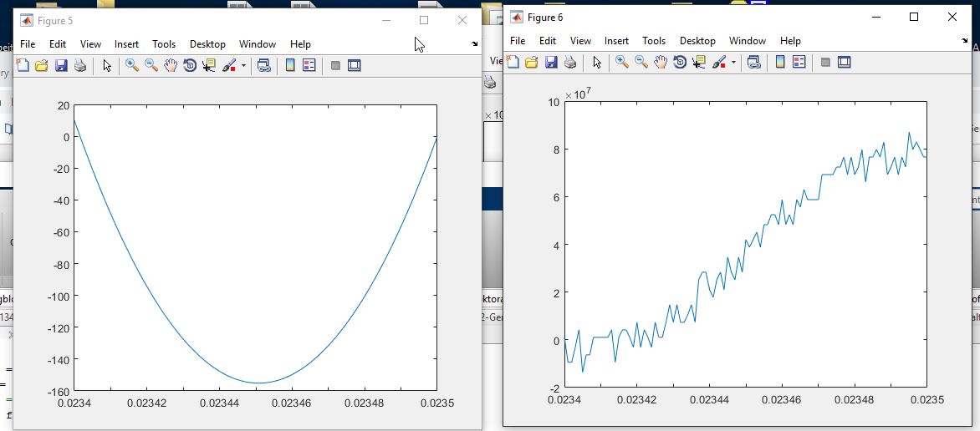Activate Rotate 3D tool in Figure 6
The width and height of the screenshot is (980, 431).
tap(680, 62)
